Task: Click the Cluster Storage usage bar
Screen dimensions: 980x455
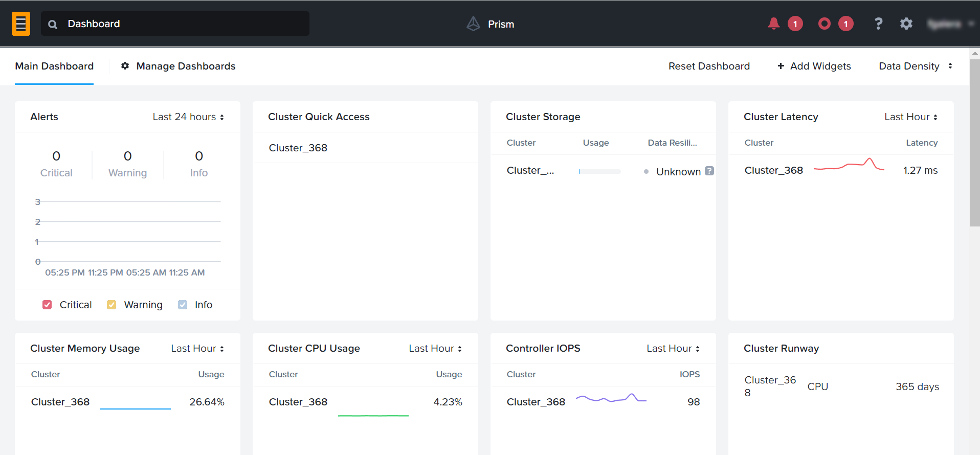Action: [x=599, y=172]
